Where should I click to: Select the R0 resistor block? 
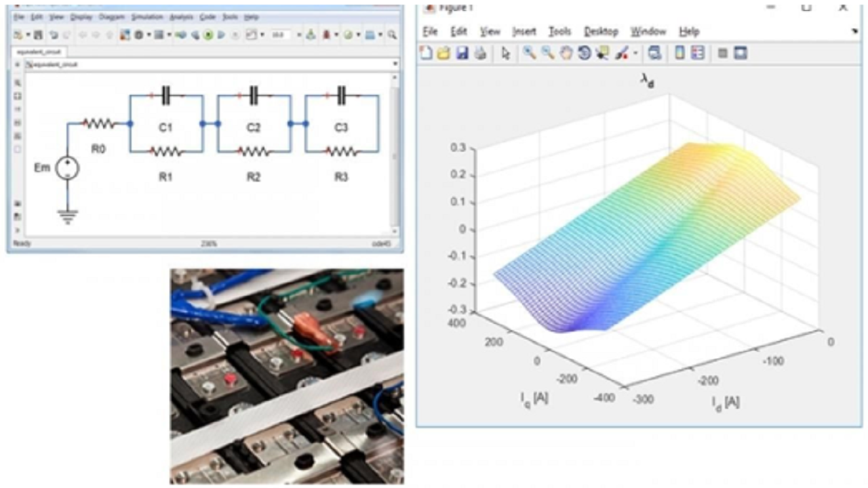pyautogui.click(x=99, y=123)
